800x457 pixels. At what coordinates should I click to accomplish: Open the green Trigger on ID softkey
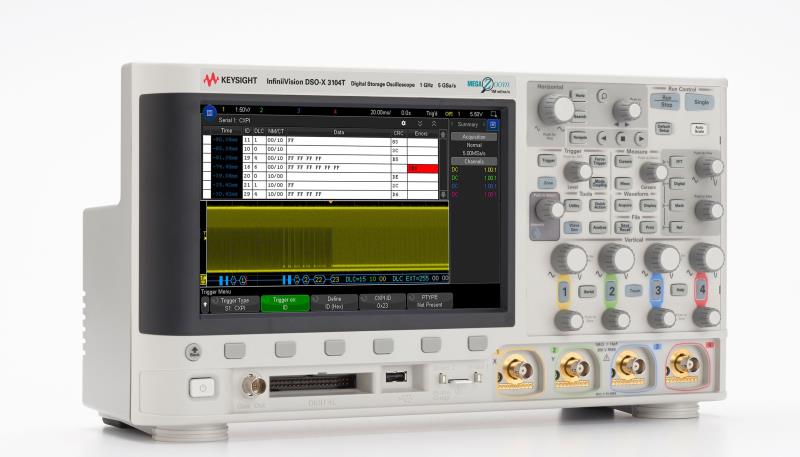(285, 303)
